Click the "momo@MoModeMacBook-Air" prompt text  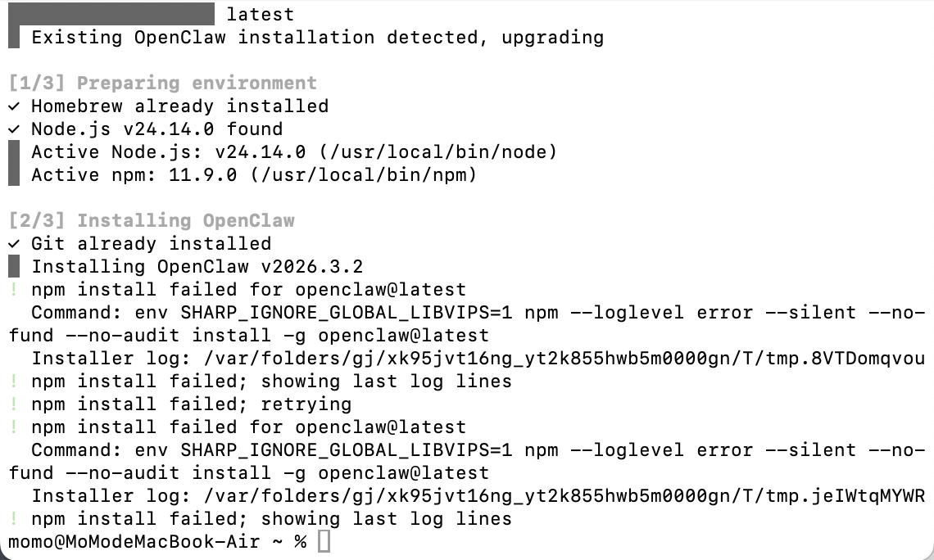(134, 542)
